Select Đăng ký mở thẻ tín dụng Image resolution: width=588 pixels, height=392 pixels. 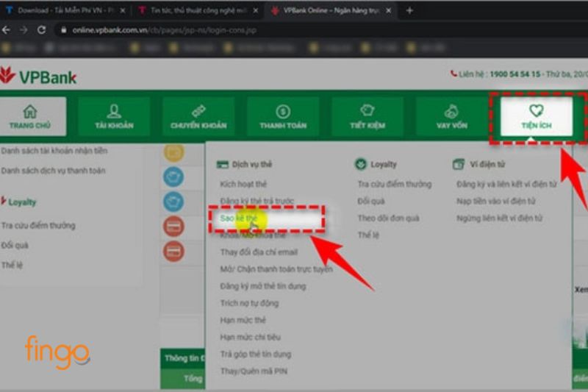263,286
